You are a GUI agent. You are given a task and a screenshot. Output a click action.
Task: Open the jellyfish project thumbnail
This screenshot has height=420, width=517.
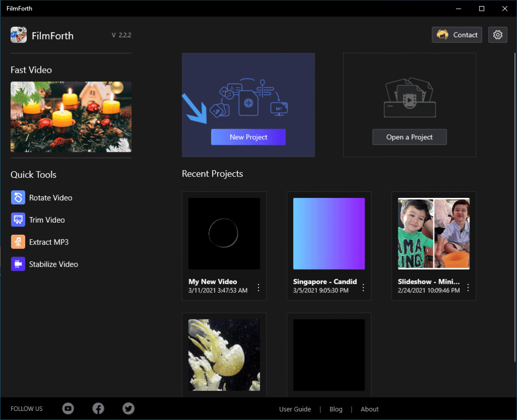(224, 355)
